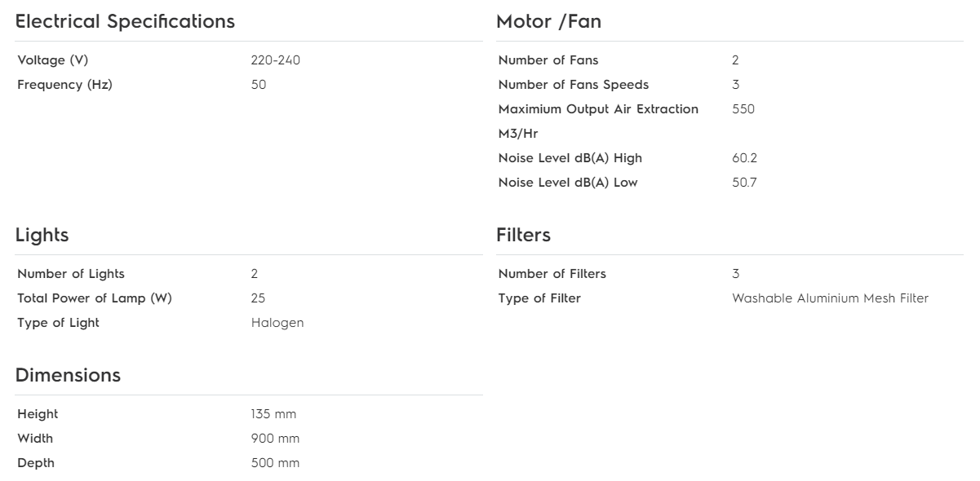Select Washable Aluminium Mesh Filter text
Image resolution: width=980 pixels, height=481 pixels.
tap(831, 298)
